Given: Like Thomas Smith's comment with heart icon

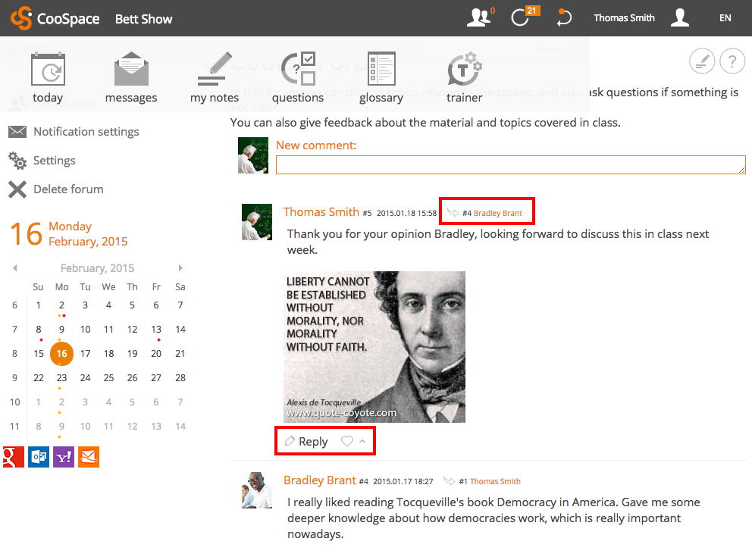Looking at the screenshot, I should (x=347, y=441).
